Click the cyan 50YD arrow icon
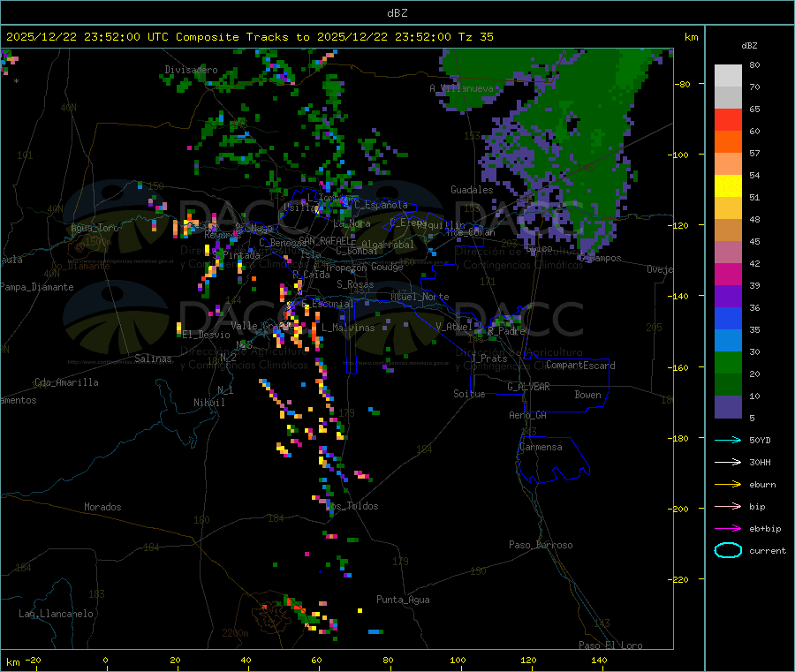The image size is (795, 672). click(x=728, y=440)
